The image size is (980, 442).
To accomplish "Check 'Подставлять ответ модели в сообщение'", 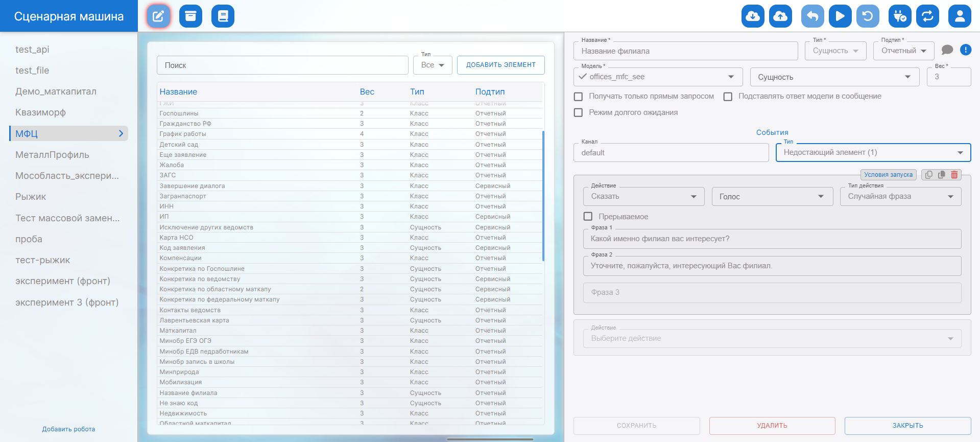I will point(728,97).
